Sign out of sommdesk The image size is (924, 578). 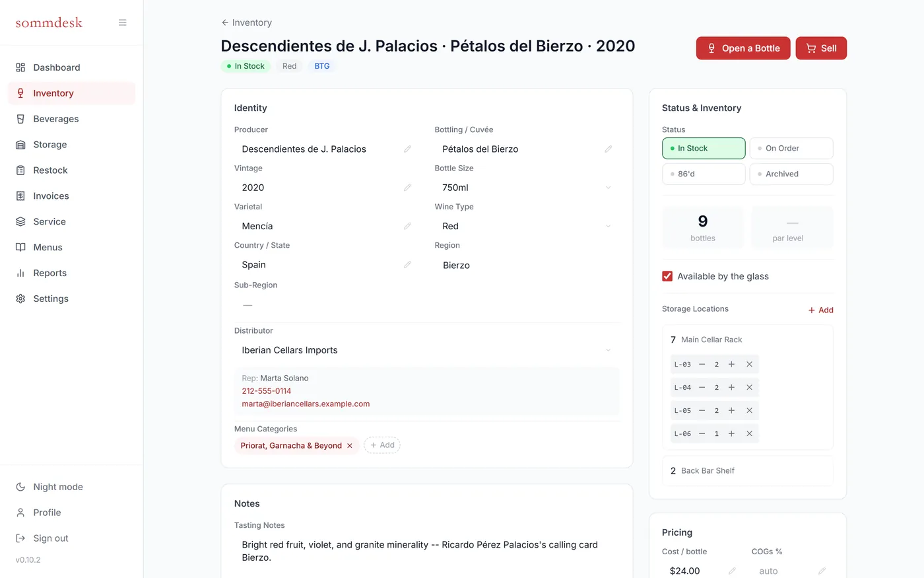click(x=71, y=538)
